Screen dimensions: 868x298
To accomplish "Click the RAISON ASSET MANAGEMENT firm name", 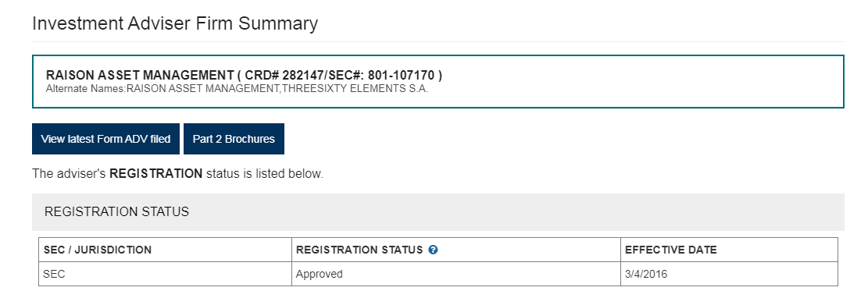I will point(140,75).
